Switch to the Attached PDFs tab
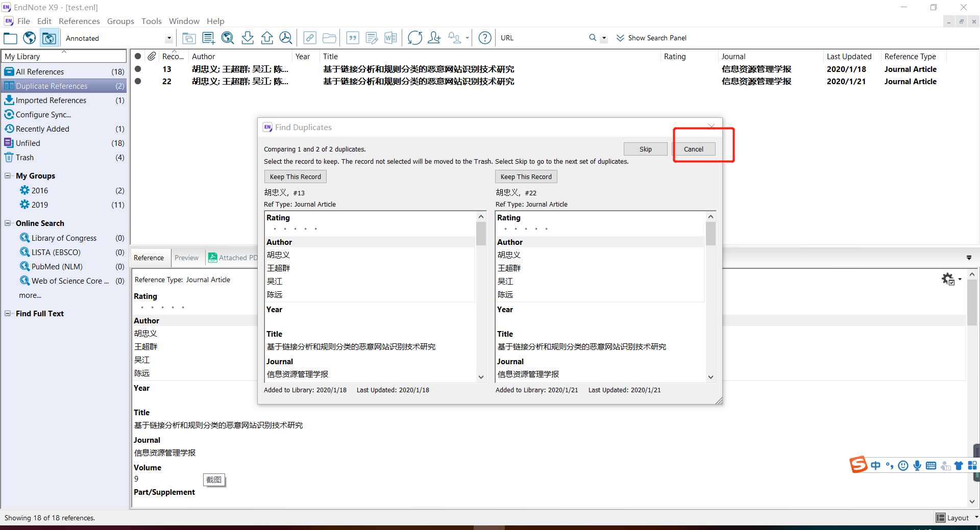 pos(233,258)
